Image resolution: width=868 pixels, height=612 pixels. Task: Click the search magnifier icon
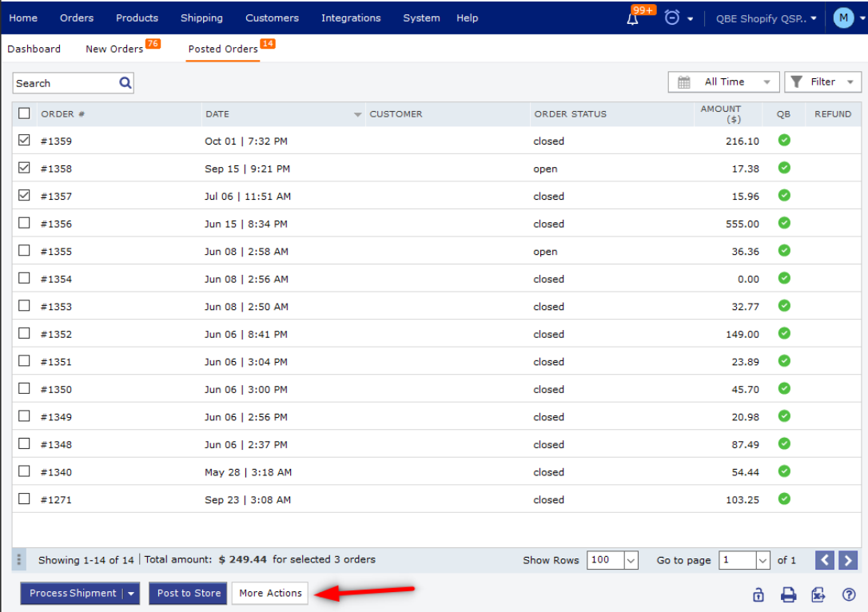coord(125,83)
